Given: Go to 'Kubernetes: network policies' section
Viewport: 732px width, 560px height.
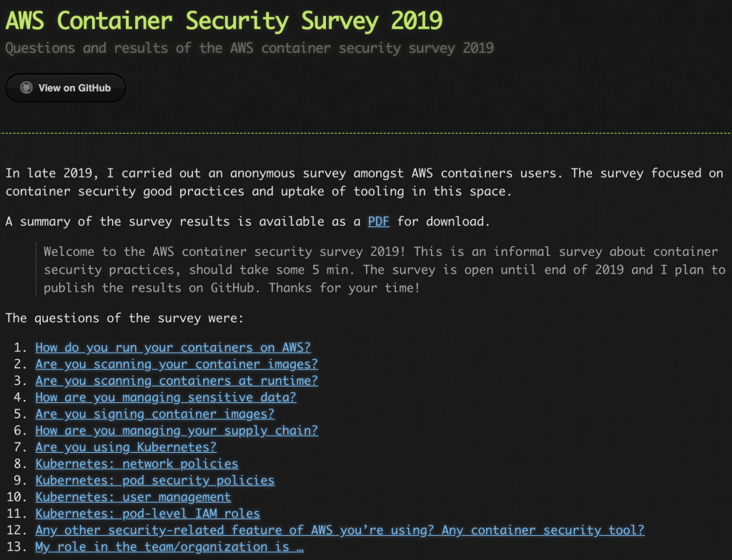Looking at the screenshot, I should 137,464.
